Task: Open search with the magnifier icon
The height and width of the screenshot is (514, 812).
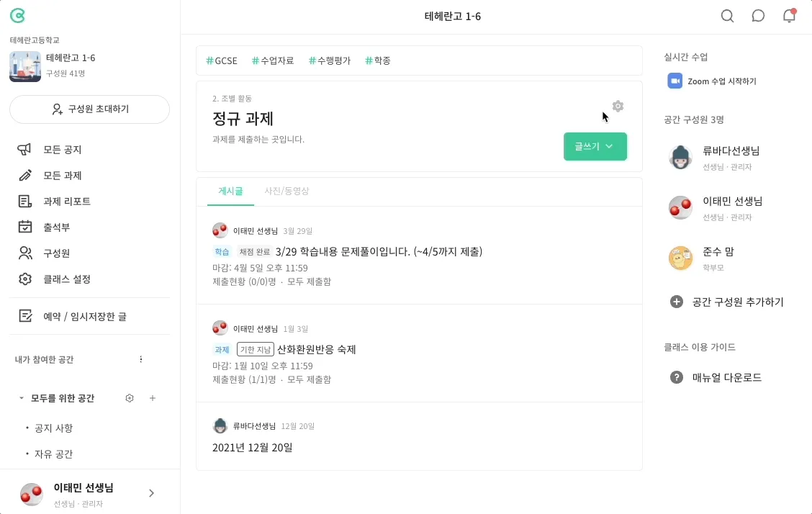Action: (x=727, y=16)
